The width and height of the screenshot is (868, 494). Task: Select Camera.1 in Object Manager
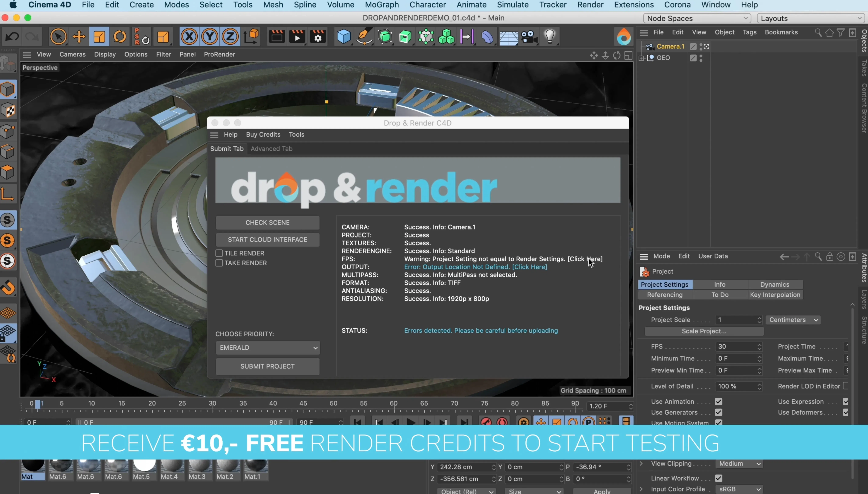coord(670,46)
